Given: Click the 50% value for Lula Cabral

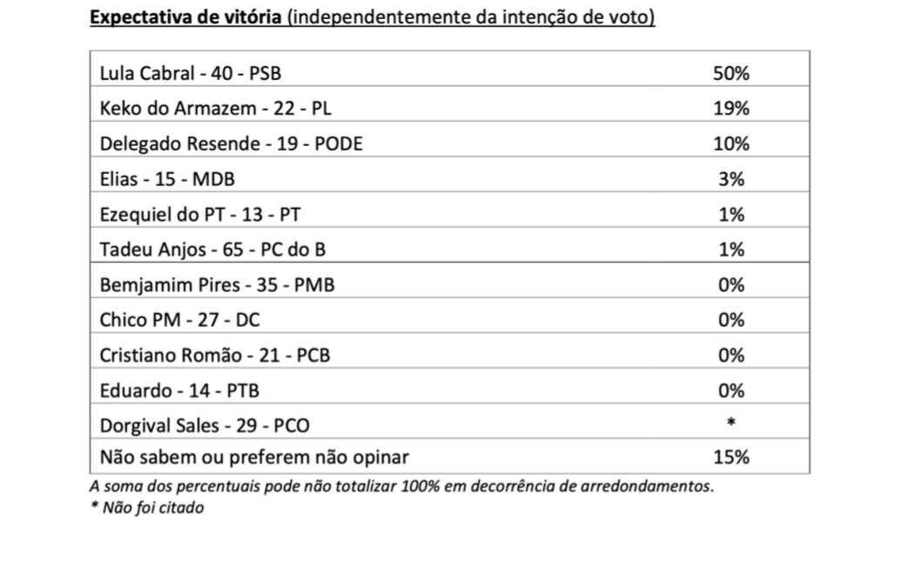Looking at the screenshot, I should coord(731,73).
